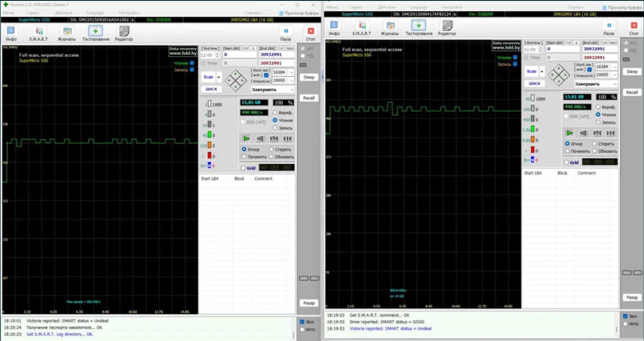Click Recall button in left window
This screenshot has width=644, height=341.
pyautogui.click(x=309, y=98)
